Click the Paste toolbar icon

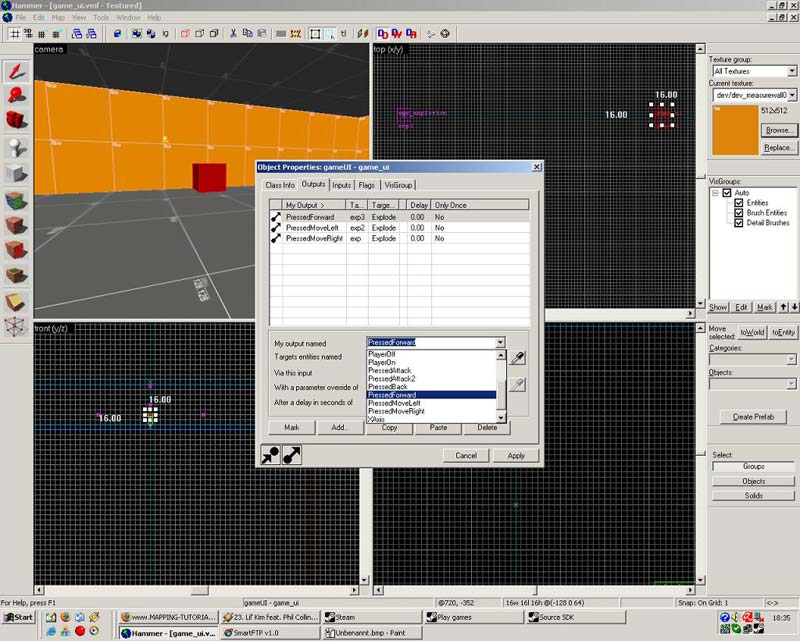[x=262, y=34]
